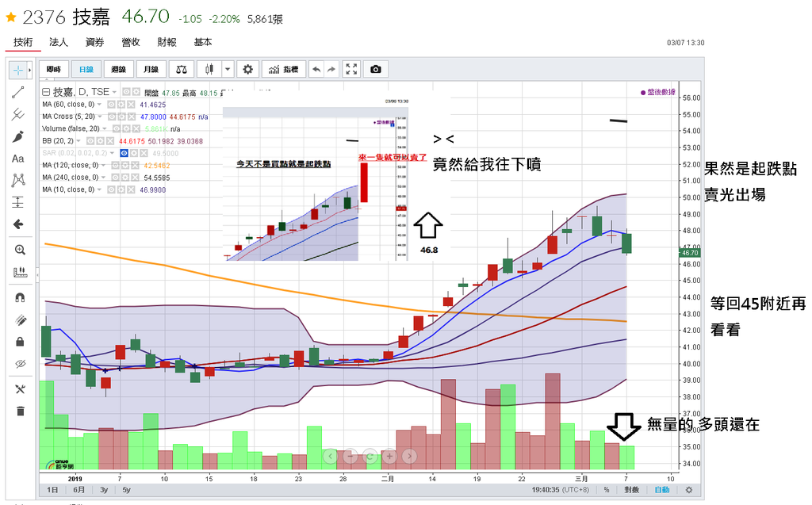
Task: Open dropdown arrow beside 技嘉, D, TSE
Action: [114, 92]
